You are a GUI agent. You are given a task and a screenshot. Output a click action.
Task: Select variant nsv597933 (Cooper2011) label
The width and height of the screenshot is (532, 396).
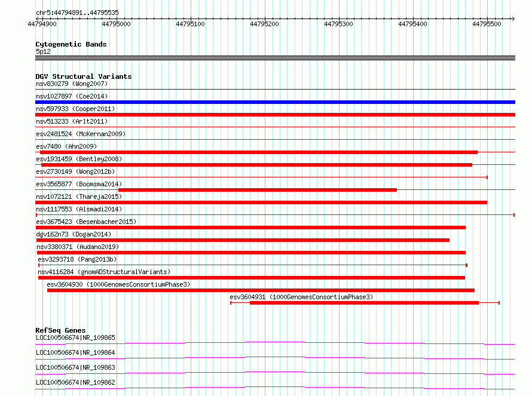[75, 109]
